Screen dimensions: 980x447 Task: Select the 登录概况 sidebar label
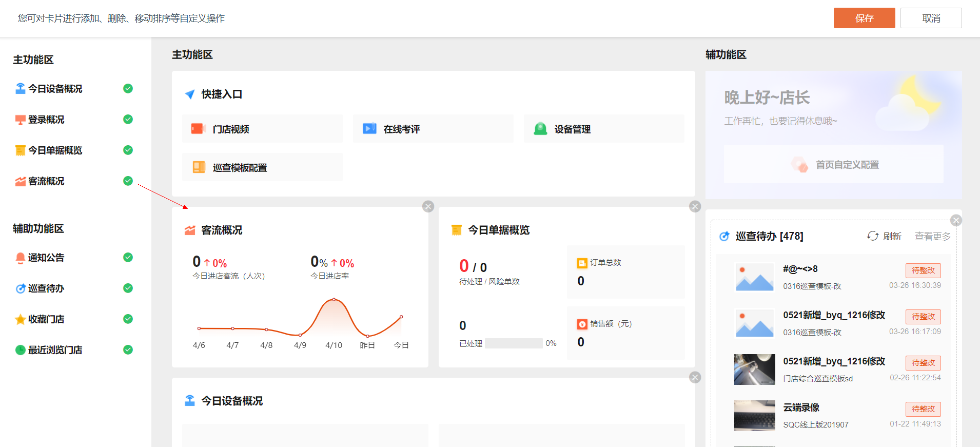[x=46, y=120]
